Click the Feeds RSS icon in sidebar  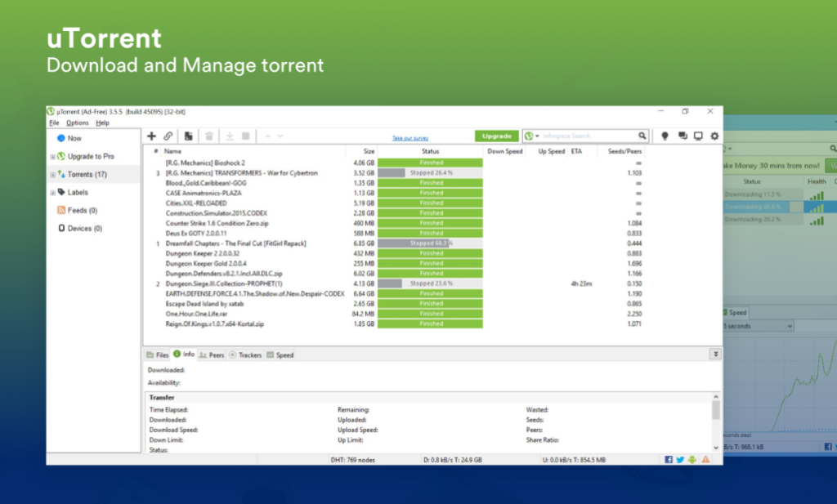pos(61,210)
